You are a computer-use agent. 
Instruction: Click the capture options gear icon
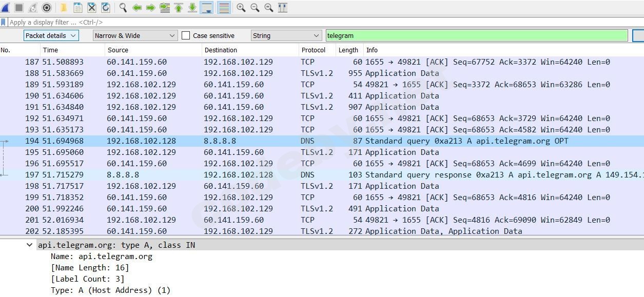point(47,8)
